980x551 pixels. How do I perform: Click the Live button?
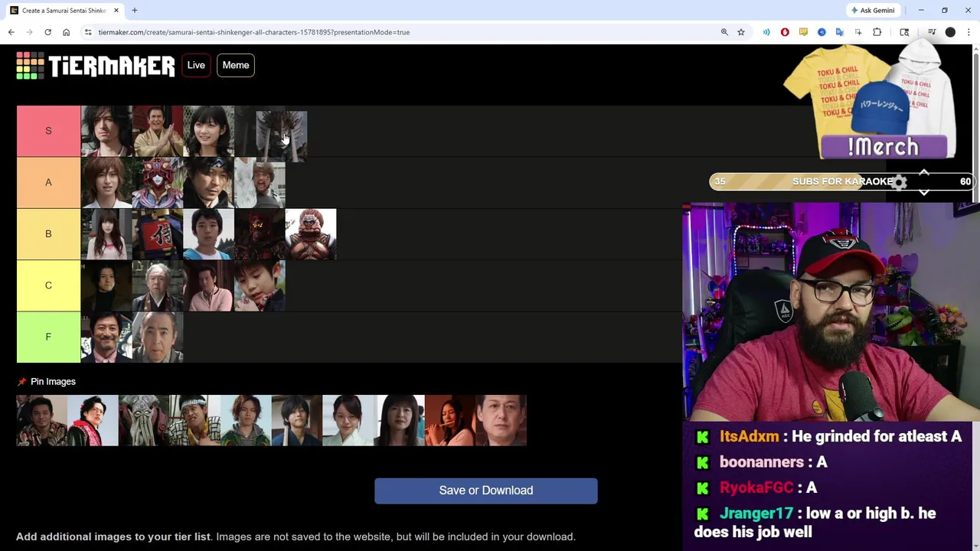196,65
